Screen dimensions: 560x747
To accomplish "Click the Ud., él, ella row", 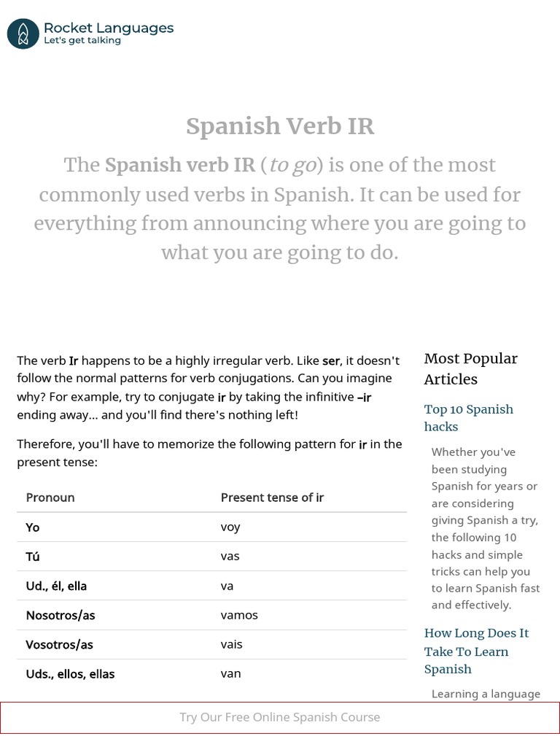I will coord(56,586).
